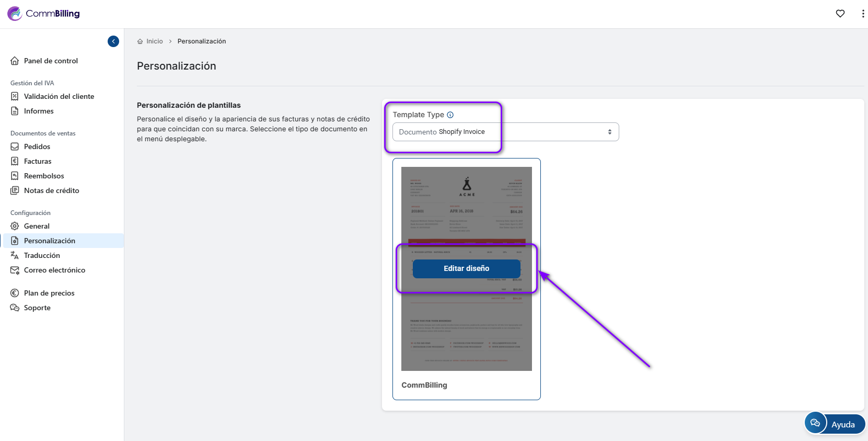Navigate to Inicio breadcrumb link
The height and width of the screenshot is (441, 868).
pyautogui.click(x=154, y=41)
